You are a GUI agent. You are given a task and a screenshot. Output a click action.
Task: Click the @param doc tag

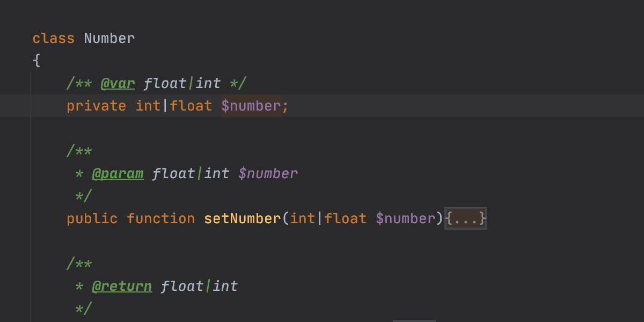(118, 173)
